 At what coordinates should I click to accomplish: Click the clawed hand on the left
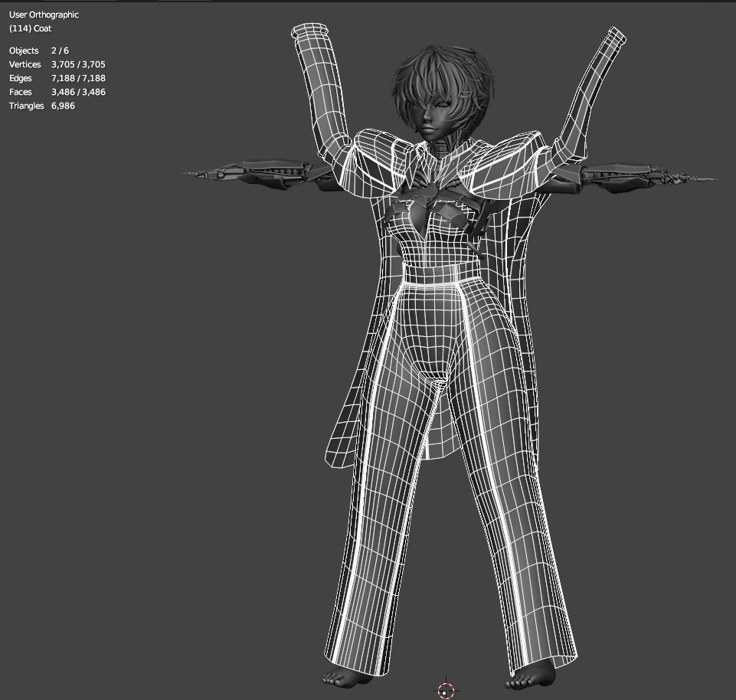tap(253, 173)
